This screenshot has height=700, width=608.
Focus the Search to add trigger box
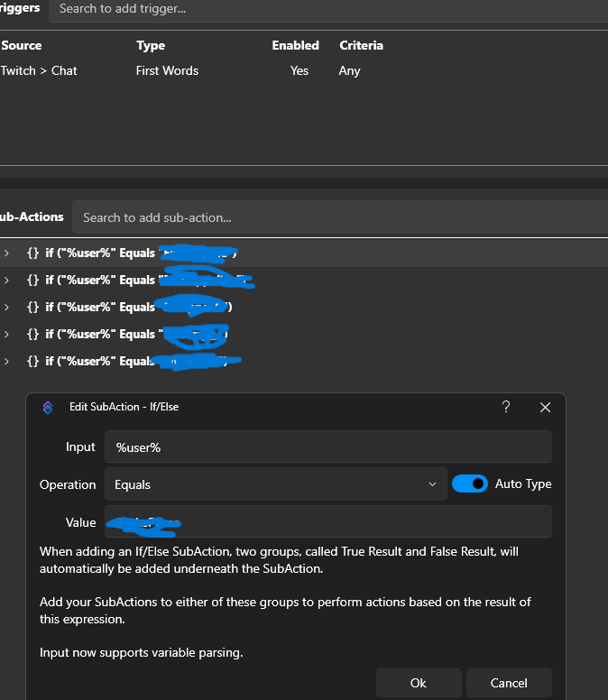click(x=328, y=10)
